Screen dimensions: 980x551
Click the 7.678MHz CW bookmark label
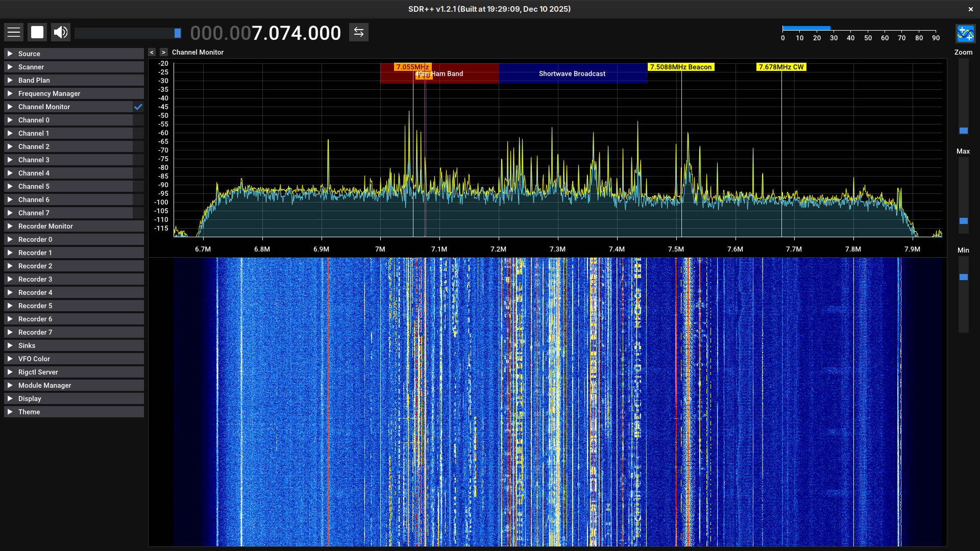coord(781,67)
